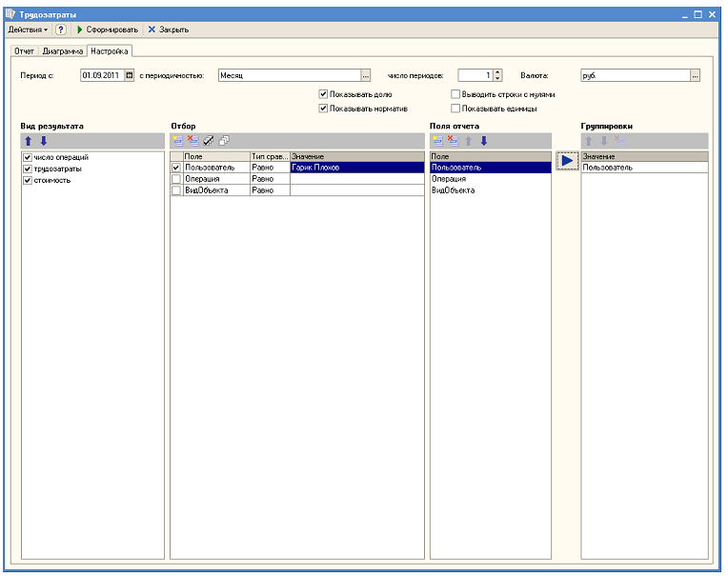
Task: Open the calendar picker for period date
Action: point(130,75)
